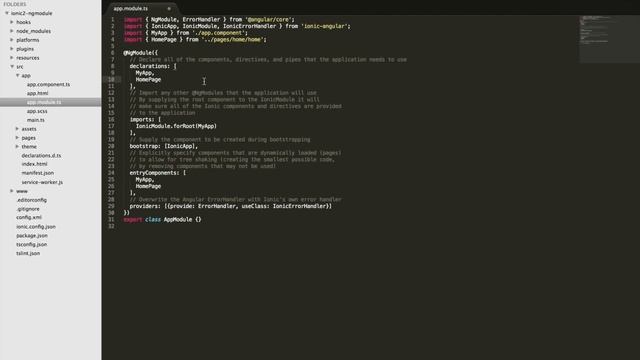The height and width of the screenshot is (360, 640).
Task: Open package.json file
Action: coord(32,236)
